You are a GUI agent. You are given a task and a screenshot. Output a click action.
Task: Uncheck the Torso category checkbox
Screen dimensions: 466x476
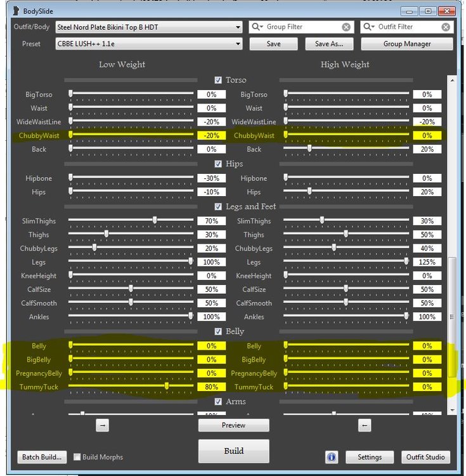click(x=218, y=80)
